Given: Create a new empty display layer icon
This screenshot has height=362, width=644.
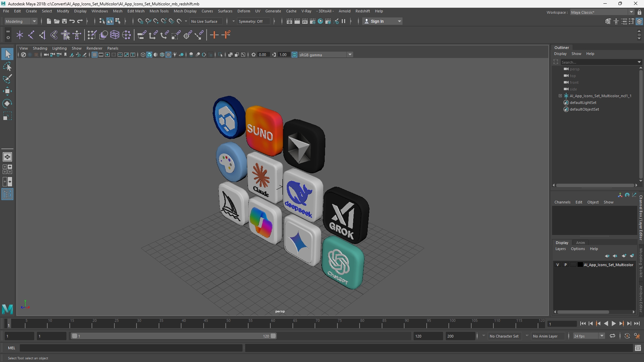Looking at the screenshot, I should point(624,256).
